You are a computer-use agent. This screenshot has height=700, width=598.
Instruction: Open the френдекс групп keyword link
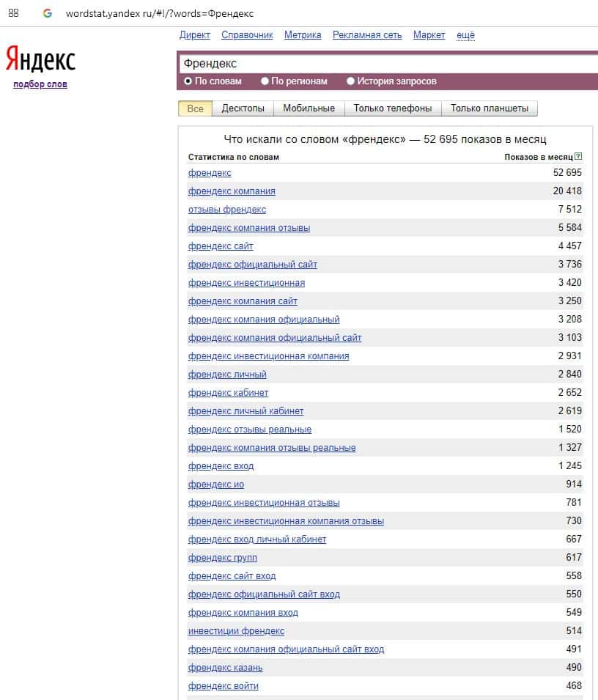(x=223, y=557)
